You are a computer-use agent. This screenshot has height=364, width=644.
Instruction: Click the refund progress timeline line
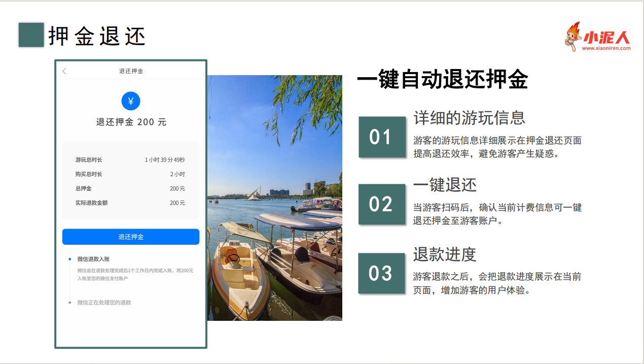point(69,282)
